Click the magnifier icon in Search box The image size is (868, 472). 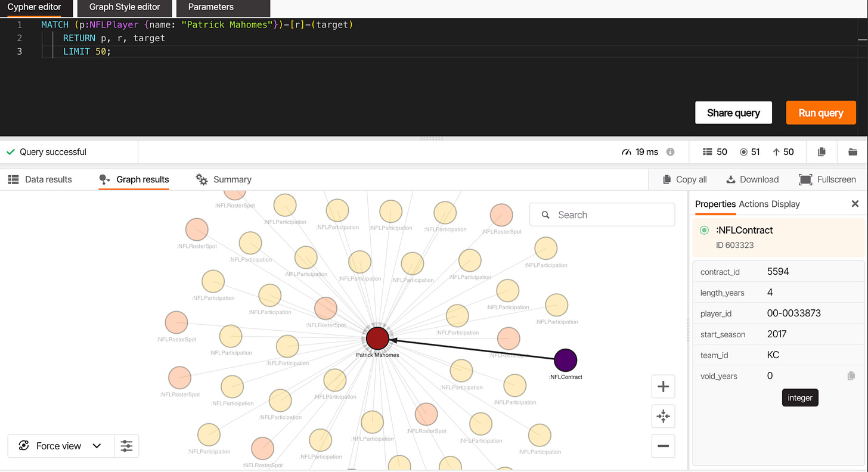[545, 215]
